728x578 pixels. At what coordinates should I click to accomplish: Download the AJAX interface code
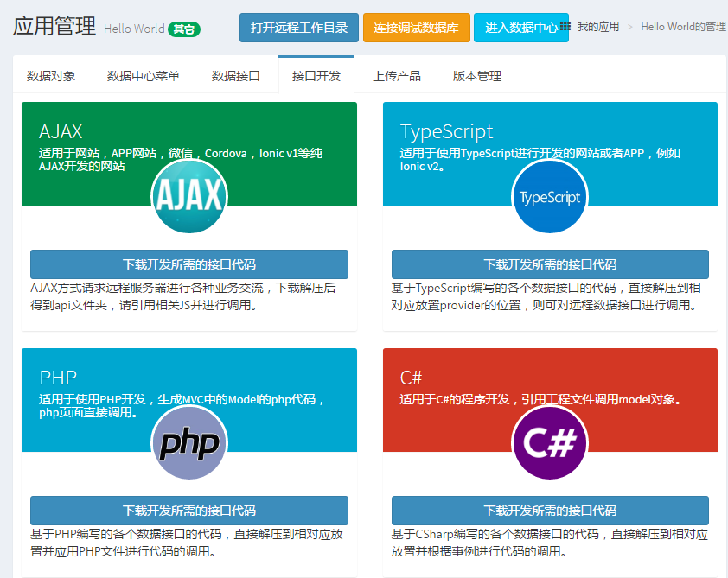pyautogui.click(x=189, y=264)
